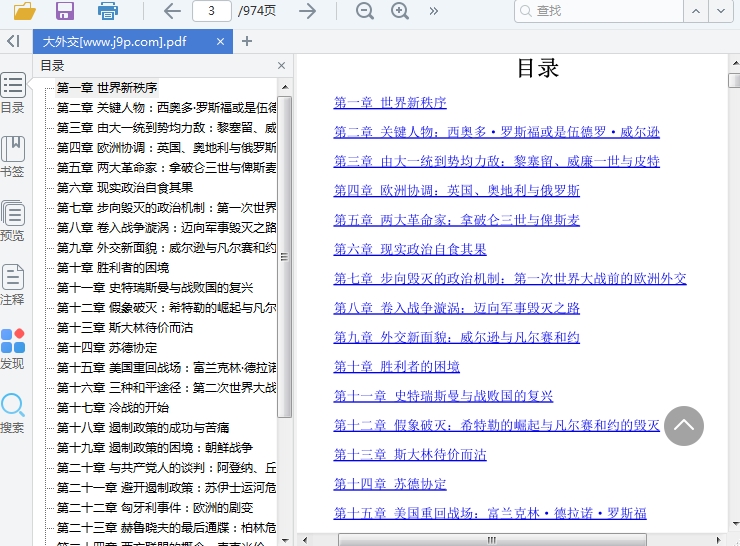Select 第十章 胜利者的困境 in the outline tree
This screenshot has width=740, height=546.
coord(113,268)
